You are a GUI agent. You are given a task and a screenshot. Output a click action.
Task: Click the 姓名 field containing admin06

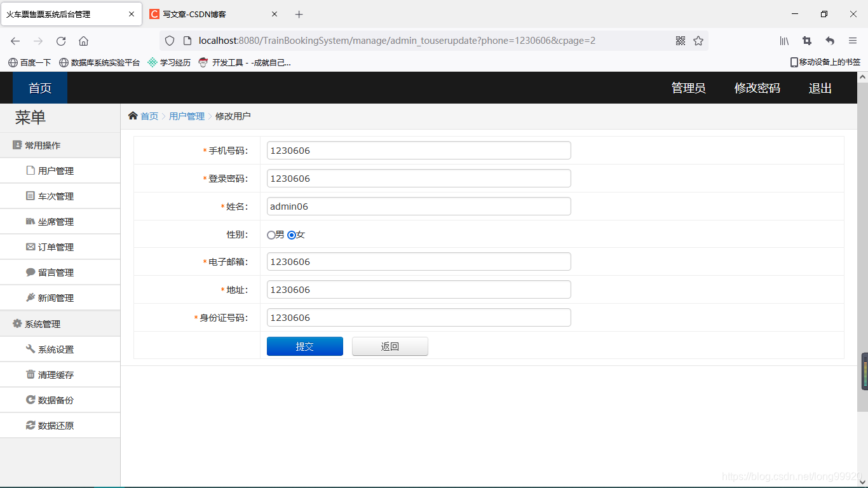[419, 207]
